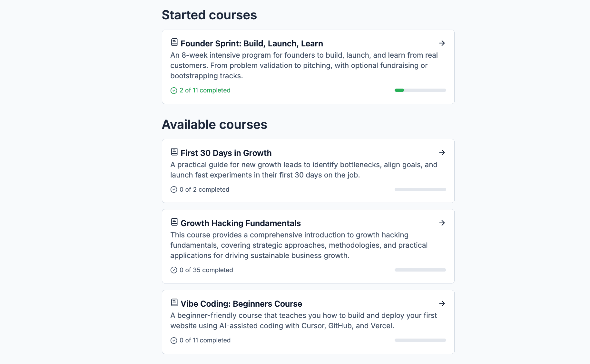Open Growth Hacking Fundamentals via arrow icon

tap(442, 223)
